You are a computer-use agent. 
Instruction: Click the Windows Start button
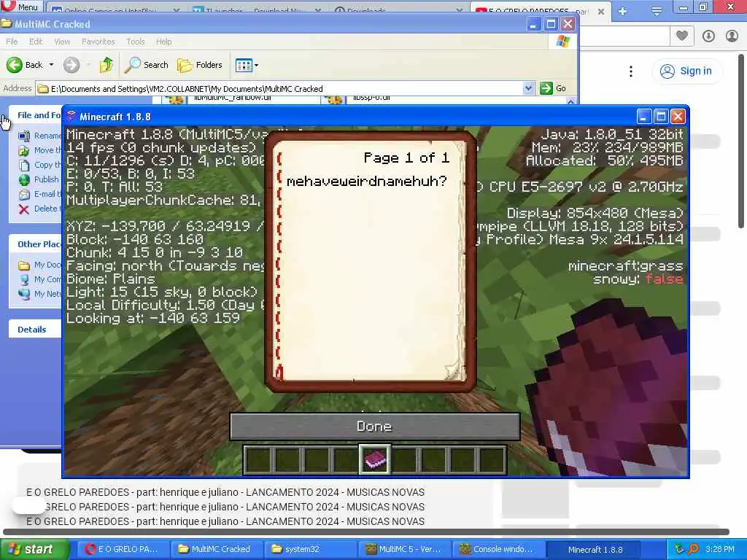(x=34, y=550)
